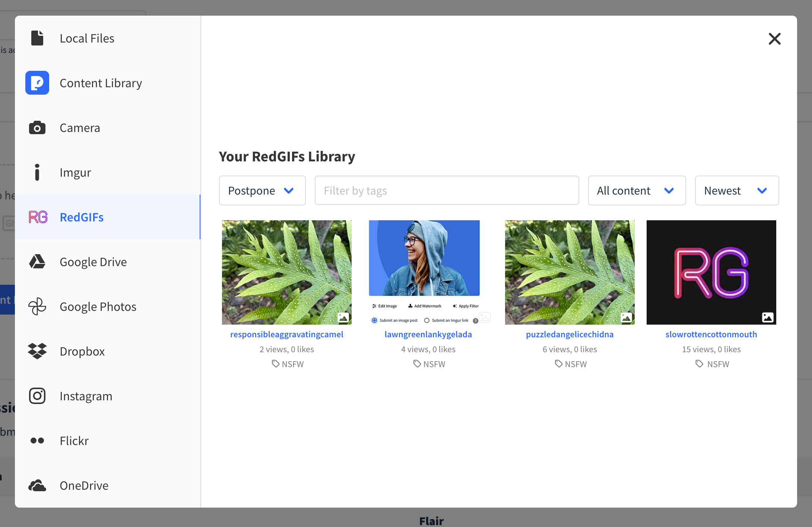Click the tag icon under slowrottencottonmouth
The image size is (812, 527).
(x=700, y=364)
